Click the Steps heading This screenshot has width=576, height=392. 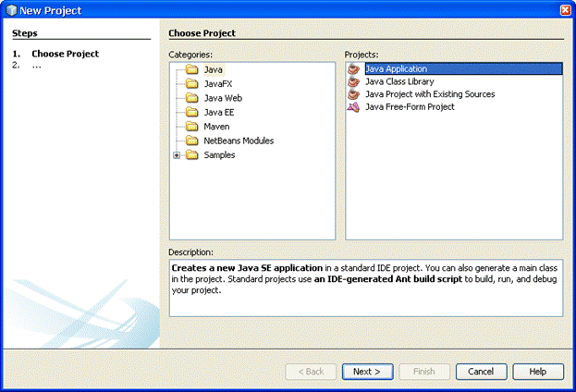tap(25, 33)
